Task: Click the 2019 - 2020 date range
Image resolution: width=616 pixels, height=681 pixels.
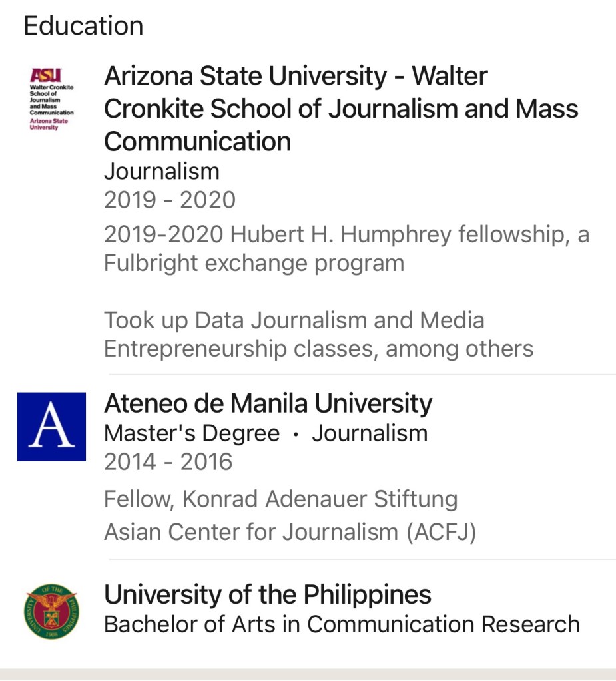Action: coord(169,200)
